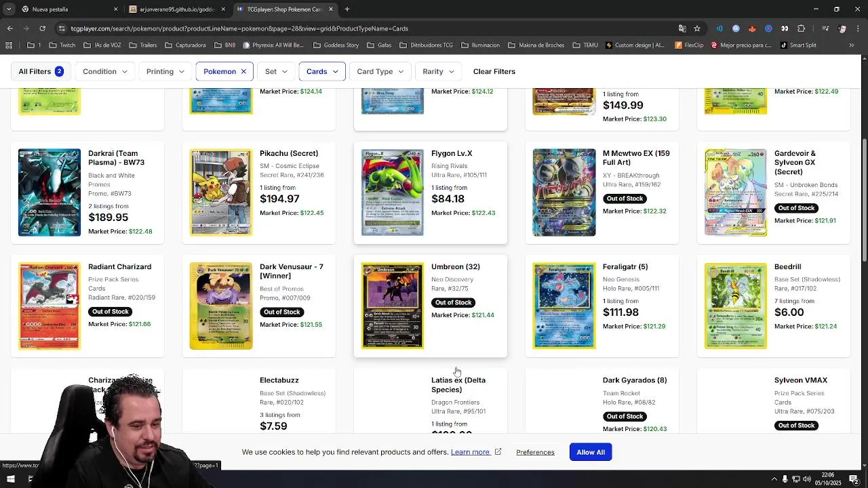
Task: Open the translate page icon in address bar
Action: pyautogui.click(x=682, y=28)
